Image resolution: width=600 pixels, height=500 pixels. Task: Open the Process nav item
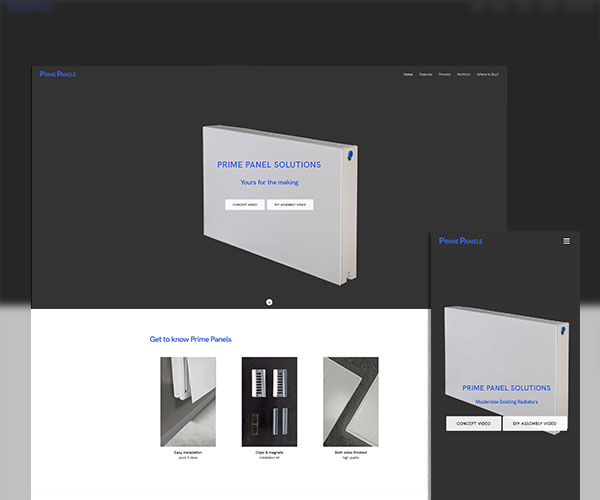(444, 74)
